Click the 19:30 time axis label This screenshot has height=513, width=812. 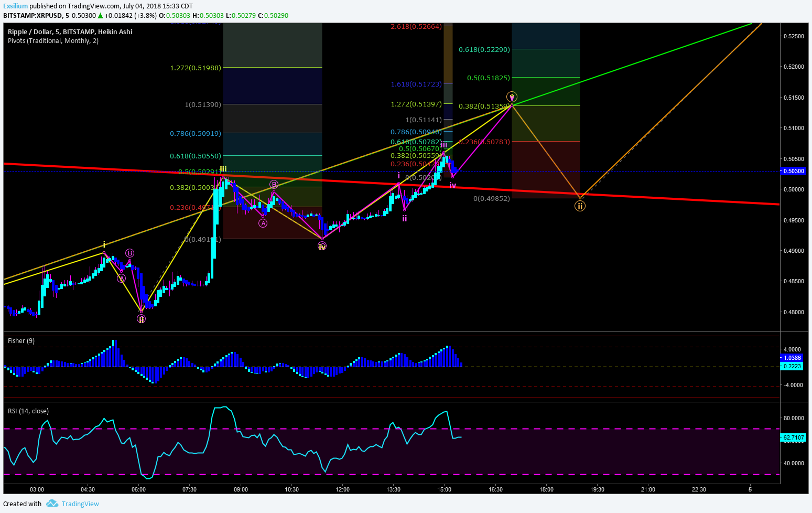[x=597, y=489]
